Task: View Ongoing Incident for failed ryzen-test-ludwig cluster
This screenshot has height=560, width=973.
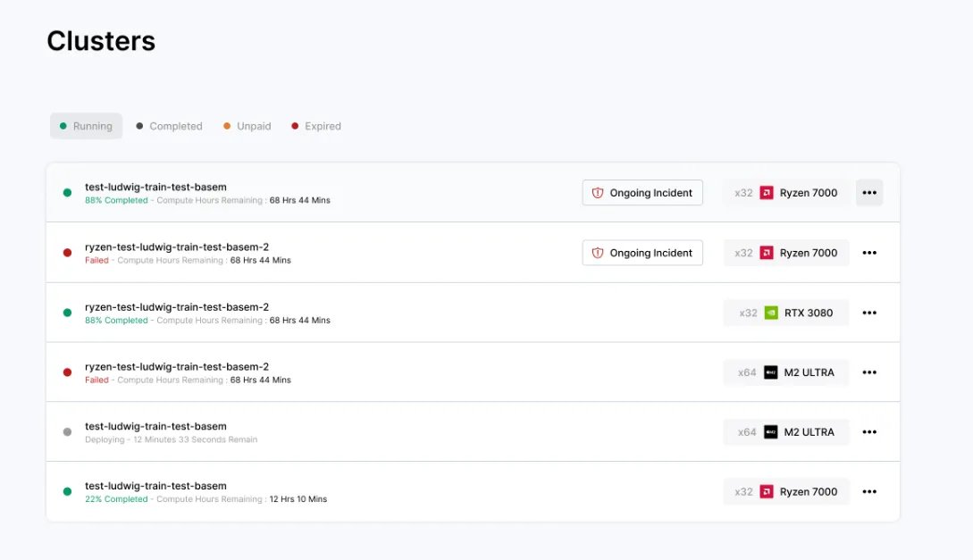Action: pos(642,253)
